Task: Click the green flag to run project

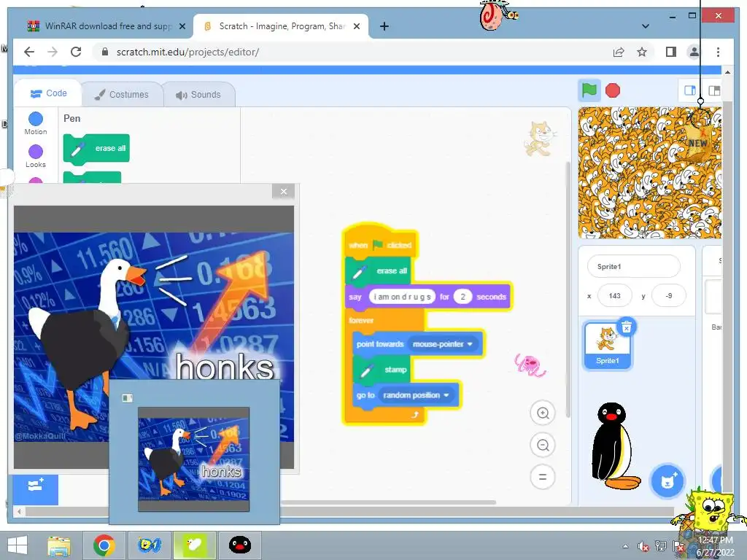Action: [589, 90]
